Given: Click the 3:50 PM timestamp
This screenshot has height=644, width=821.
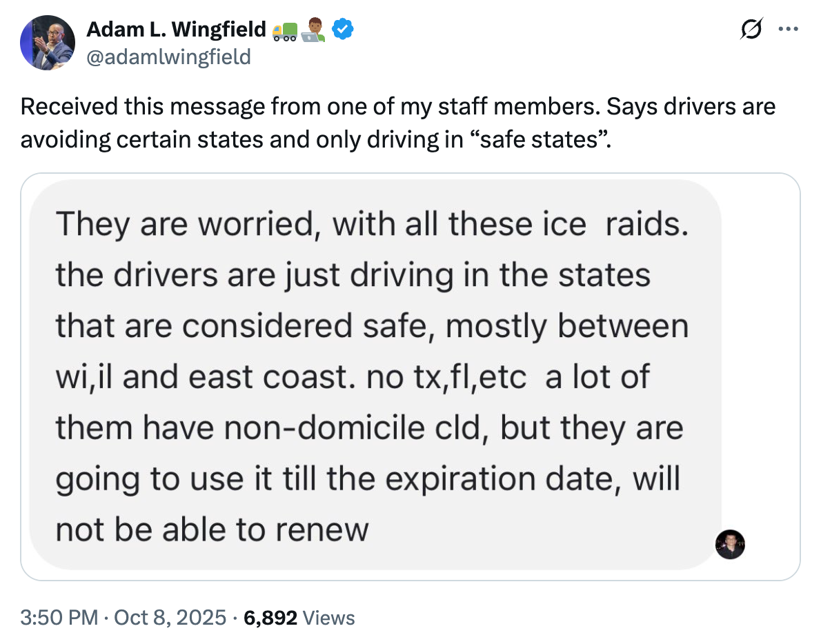Looking at the screenshot, I should [59, 617].
